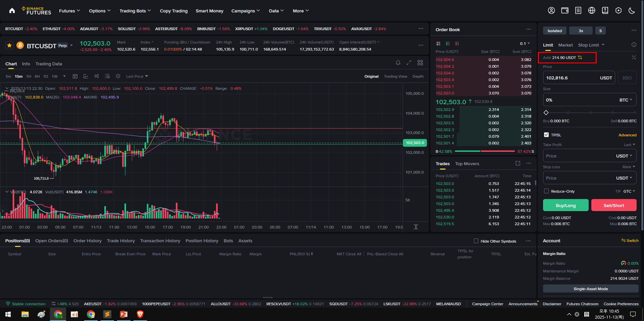This screenshot has height=321, width=644.
Task: Open the TIF GTC dropdown
Action: [x=629, y=191]
